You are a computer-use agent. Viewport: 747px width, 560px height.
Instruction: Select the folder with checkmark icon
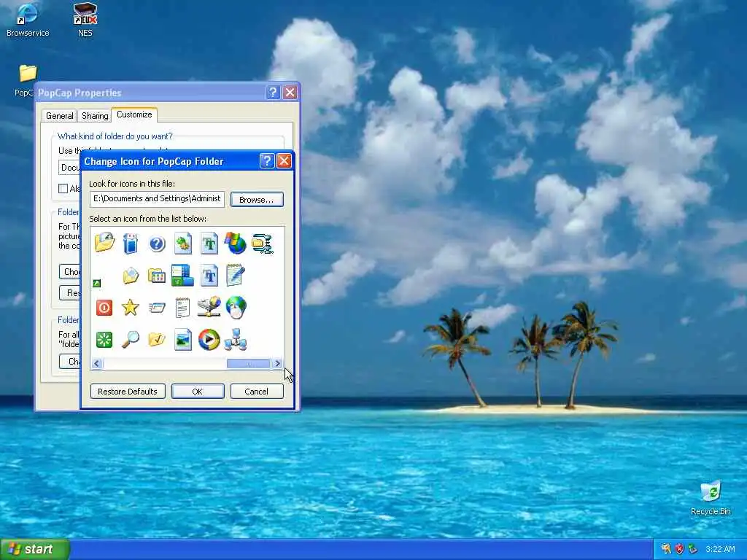click(x=156, y=340)
